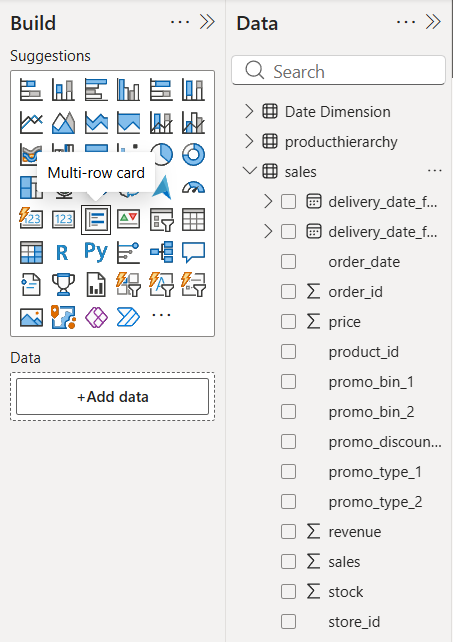The image size is (453, 642).
Task: Enable the store_id field checkbox
Action: 288,622
